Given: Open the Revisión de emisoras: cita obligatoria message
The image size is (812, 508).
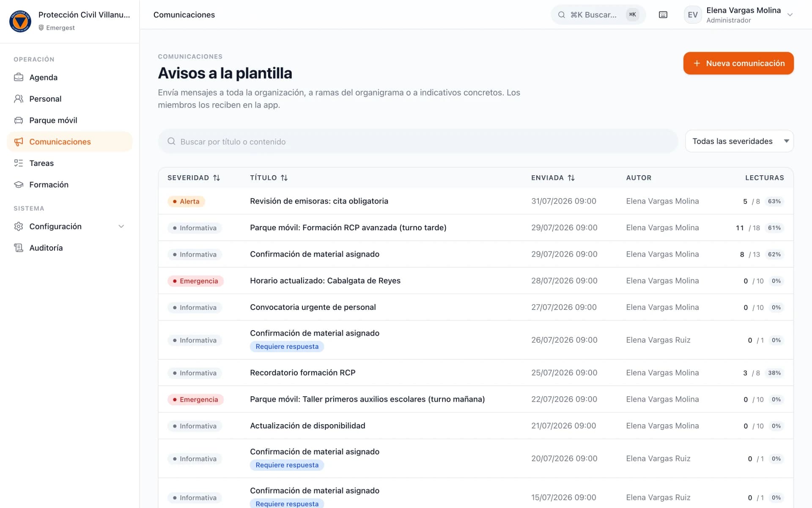Looking at the screenshot, I should coord(319,201).
